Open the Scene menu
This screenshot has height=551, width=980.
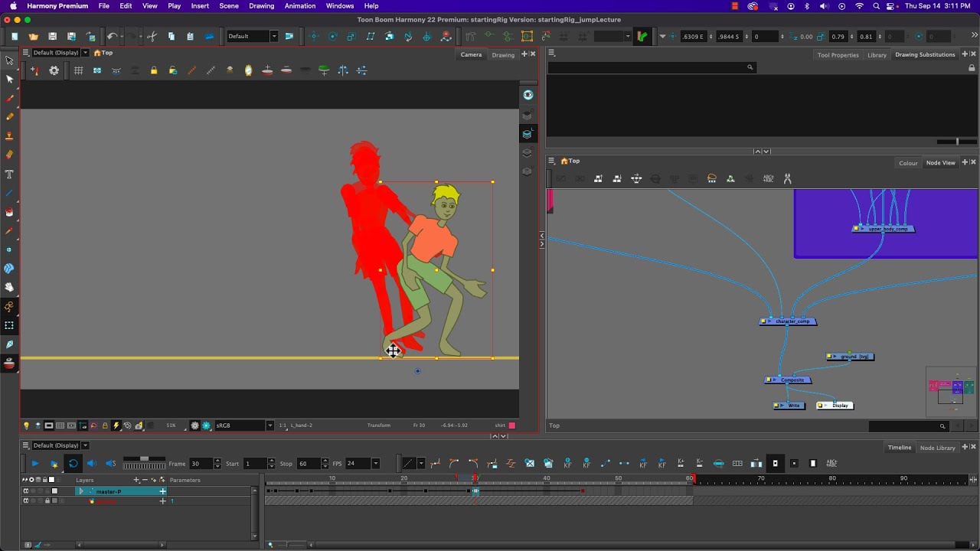(x=229, y=6)
